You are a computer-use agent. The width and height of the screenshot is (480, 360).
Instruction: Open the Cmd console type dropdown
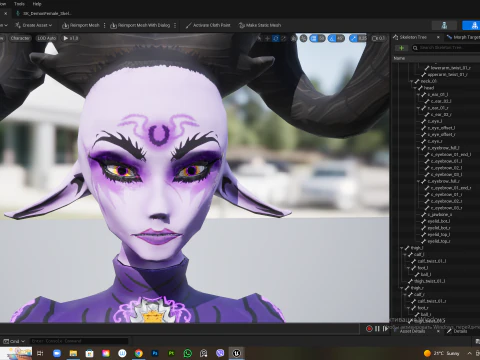pos(14,341)
